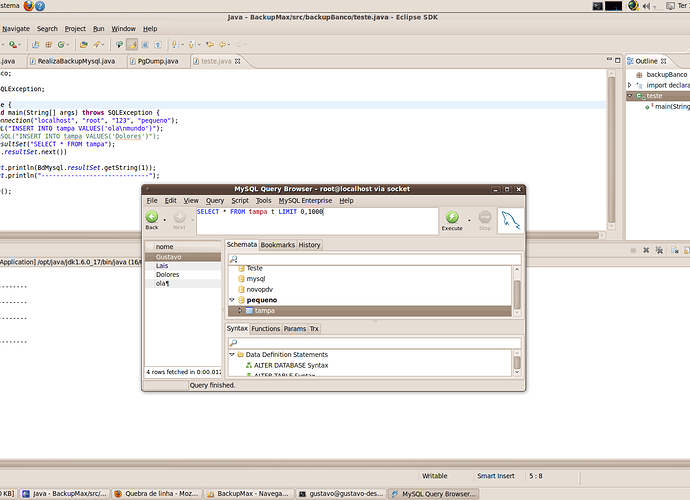Switch to gustavo@gustavo-des terminal in taskbar
This screenshot has width=690, height=500.
pyautogui.click(x=342, y=494)
